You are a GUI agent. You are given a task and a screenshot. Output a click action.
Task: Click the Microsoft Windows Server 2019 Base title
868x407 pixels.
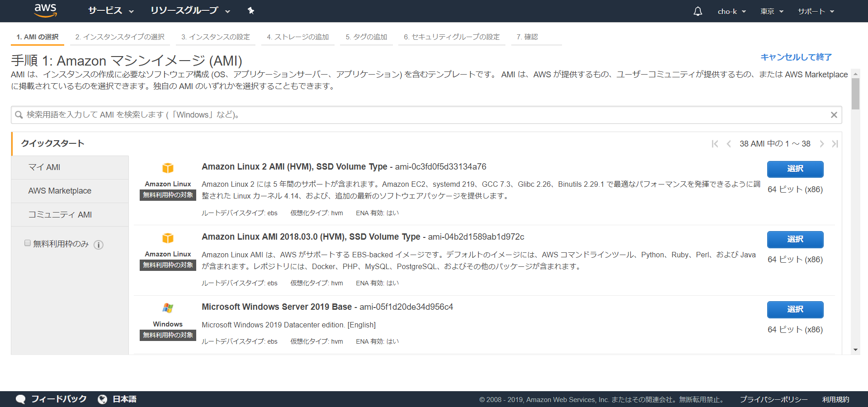click(277, 307)
